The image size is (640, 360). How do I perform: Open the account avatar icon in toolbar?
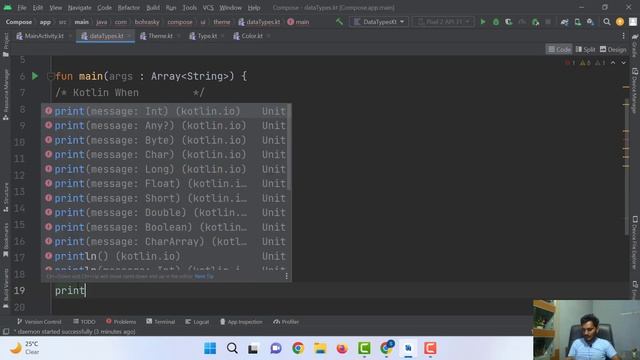point(633,22)
